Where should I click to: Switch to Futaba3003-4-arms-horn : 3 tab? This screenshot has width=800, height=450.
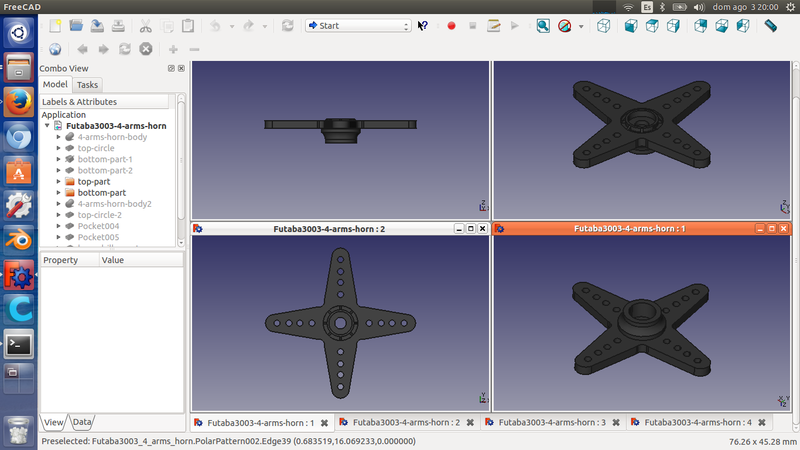(553, 423)
